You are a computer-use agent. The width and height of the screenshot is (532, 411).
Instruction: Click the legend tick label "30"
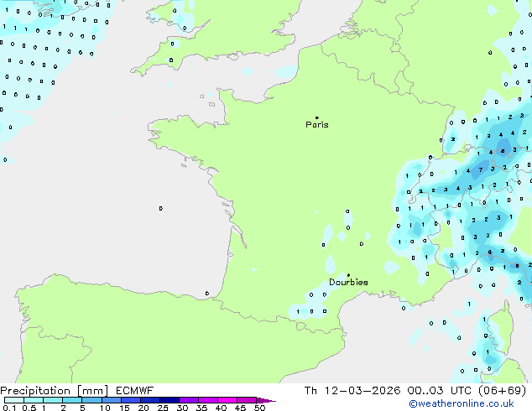[x=182, y=408]
